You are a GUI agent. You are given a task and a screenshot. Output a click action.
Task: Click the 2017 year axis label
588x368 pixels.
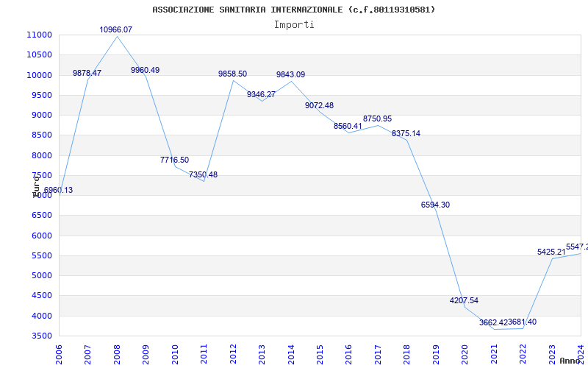(x=378, y=355)
